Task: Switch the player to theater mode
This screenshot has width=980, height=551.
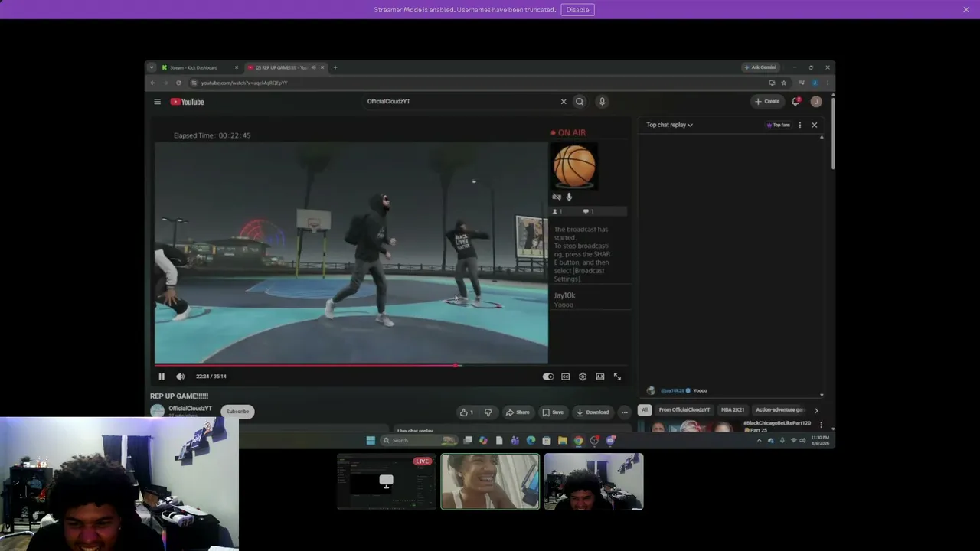Action: click(x=600, y=377)
